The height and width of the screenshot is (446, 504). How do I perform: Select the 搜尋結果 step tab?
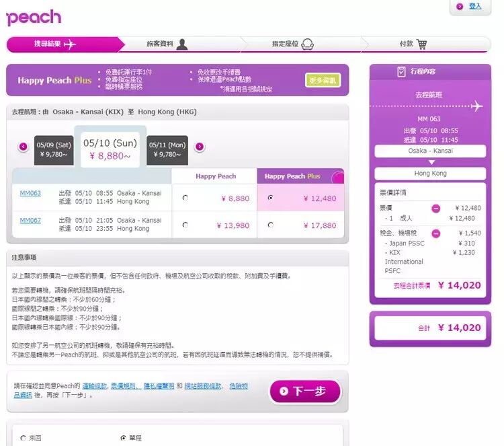point(65,44)
